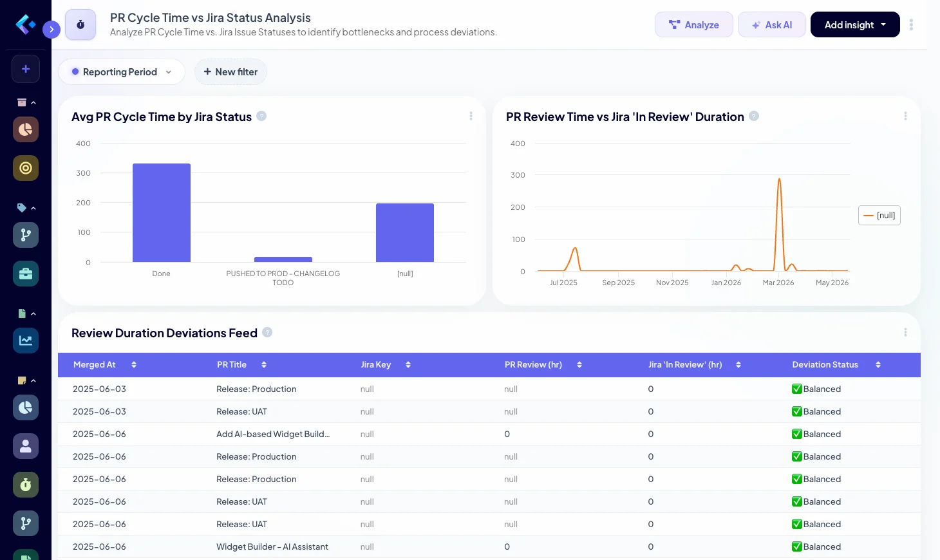Open the upper git branch sidebar icon
The image size is (940, 560).
coord(26,235)
